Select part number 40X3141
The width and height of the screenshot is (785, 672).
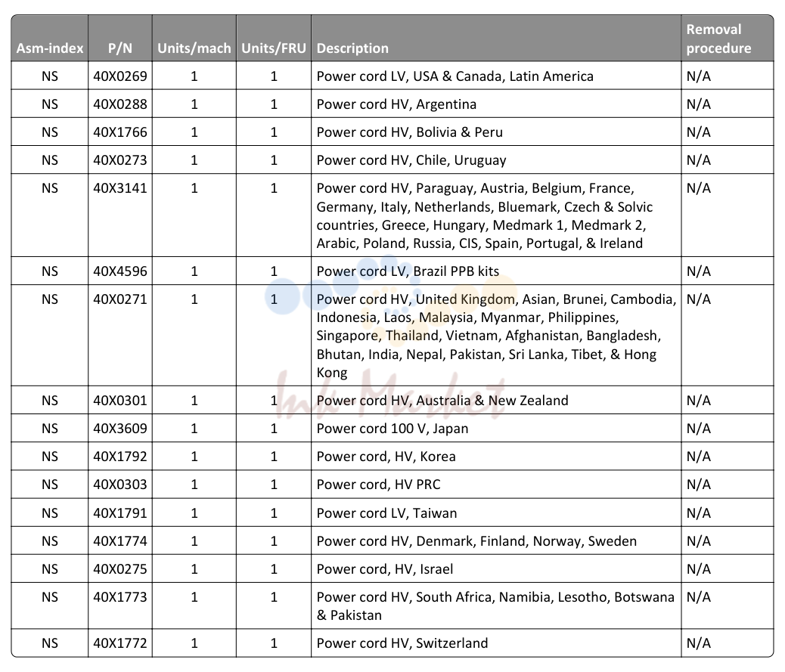tap(120, 188)
